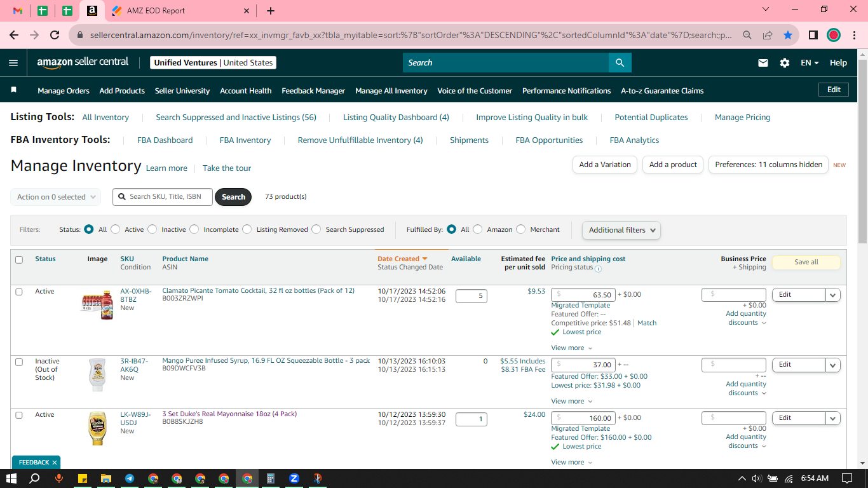Screen dimensions: 868x488
Task: Open the browser side panel icon
Action: pyautogui.click(x=813, y=35)
